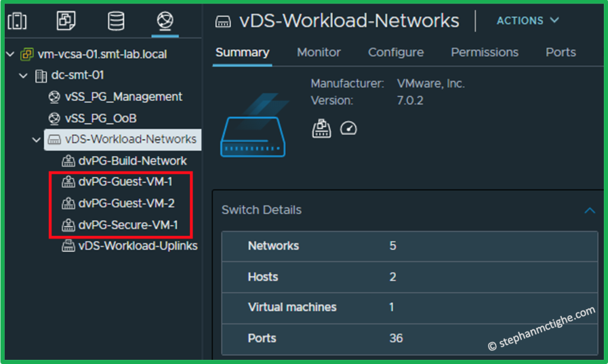Collapse the vDS-Workload-Networks tree node
The image size is (608, 364).
(x=36, y=140)
